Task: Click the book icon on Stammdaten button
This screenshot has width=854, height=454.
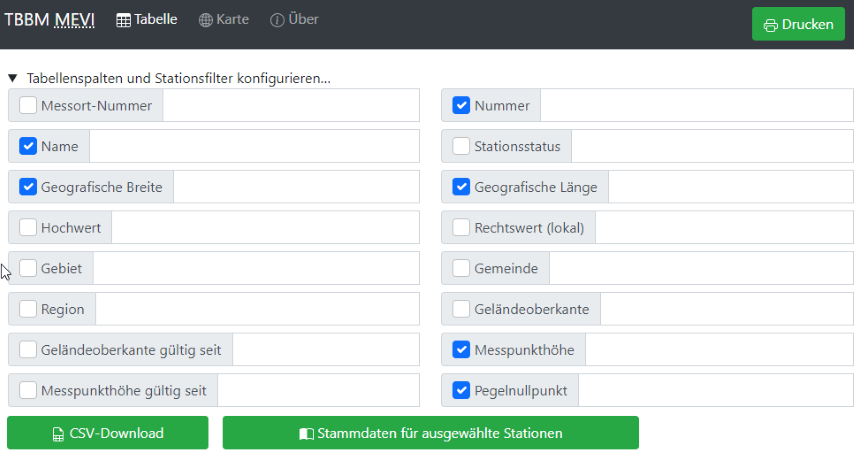Action: click(306, 434)
